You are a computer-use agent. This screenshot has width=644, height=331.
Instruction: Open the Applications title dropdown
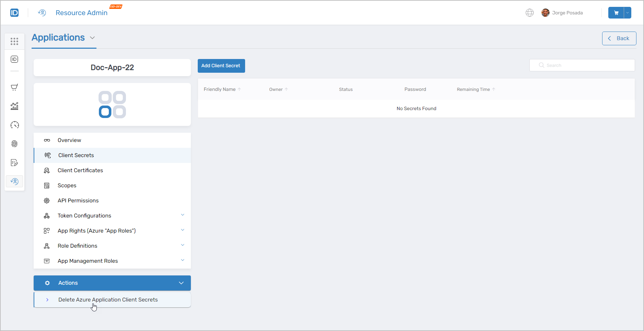pyautogui.click(x=92, y=38)
